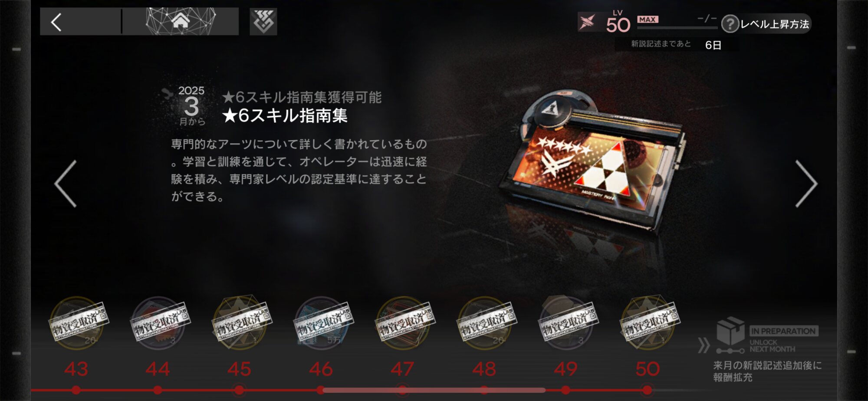Choose the level 48 reward icon
This screenshot has height=401, width=868.
point(485,324)
